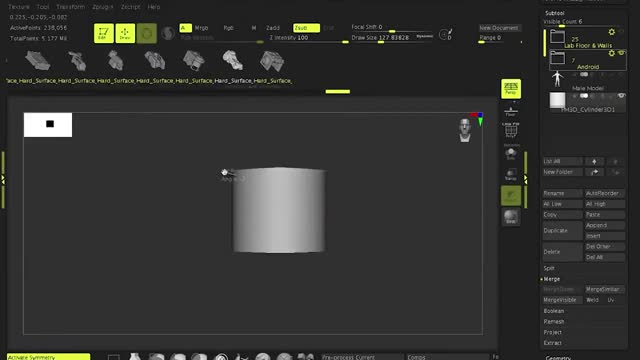This screenshot has height=360, width=640.
Task: Toggle visibility eye of PM3D_Cylinder3D1 subtool
Action: click(621, 96)
